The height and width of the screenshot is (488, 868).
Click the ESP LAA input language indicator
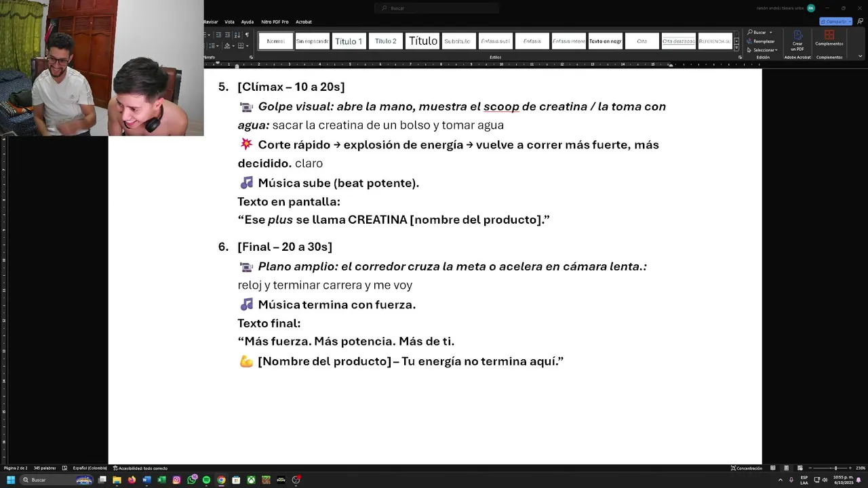coord(804,480)
